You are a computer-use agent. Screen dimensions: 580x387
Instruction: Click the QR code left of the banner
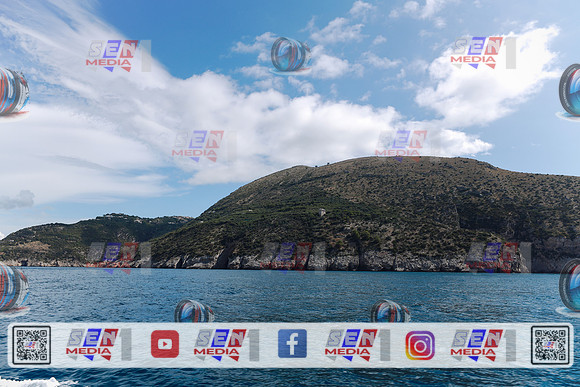pos(31,345)
